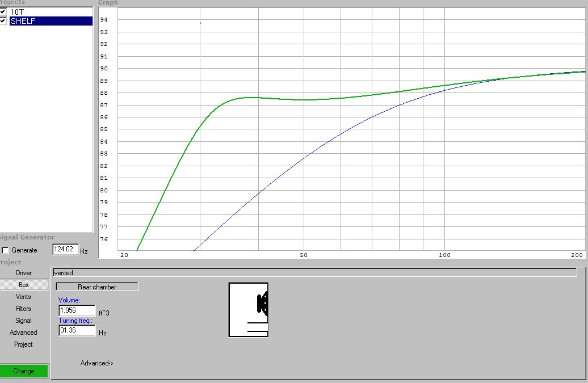This screenshot has width=588, height=383.
Task: Open the Driver section
Action: tap(24, 273)
